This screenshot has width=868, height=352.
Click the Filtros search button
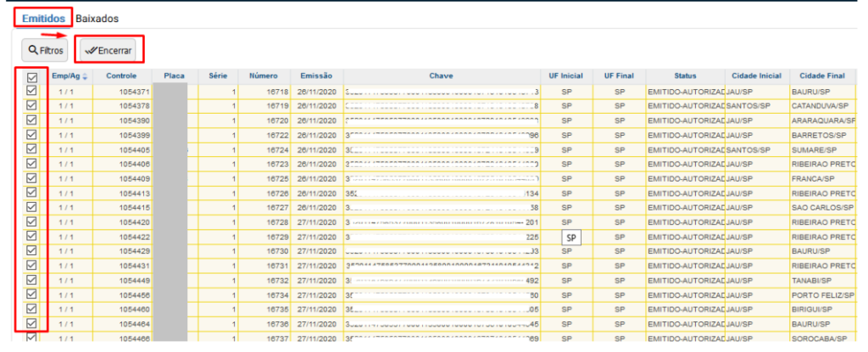(44, 50)
